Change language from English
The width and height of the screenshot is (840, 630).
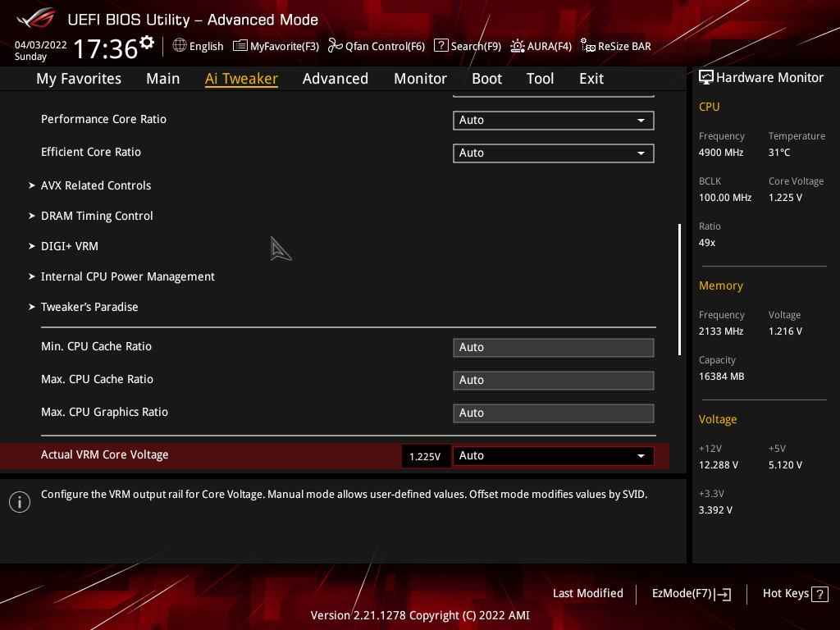(x=206, y=46)
